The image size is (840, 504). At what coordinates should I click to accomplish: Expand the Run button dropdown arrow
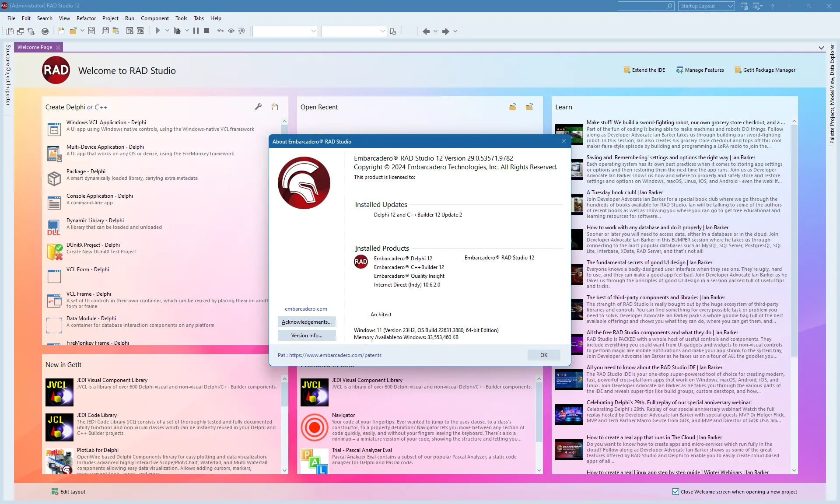click(167, 31)
